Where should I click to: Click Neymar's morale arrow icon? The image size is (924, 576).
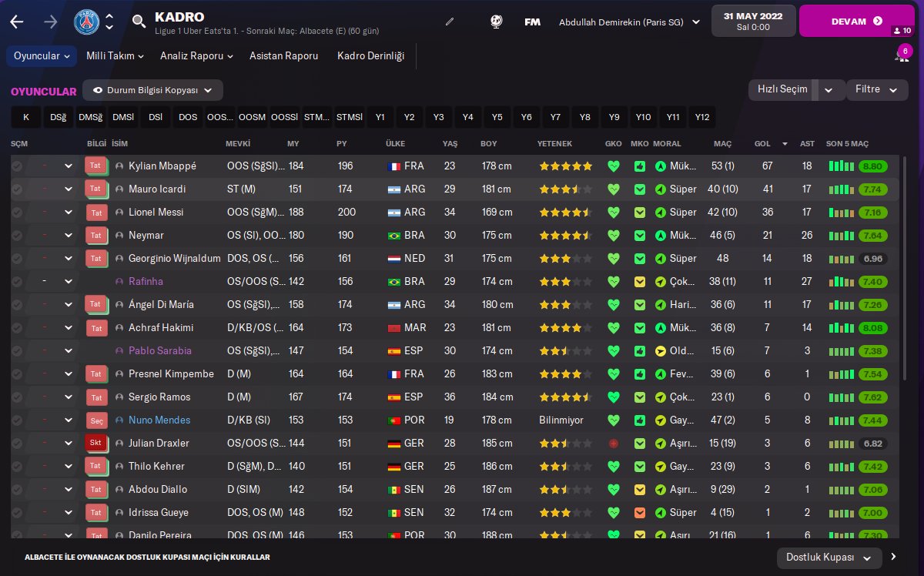click(x=660, y=236)
